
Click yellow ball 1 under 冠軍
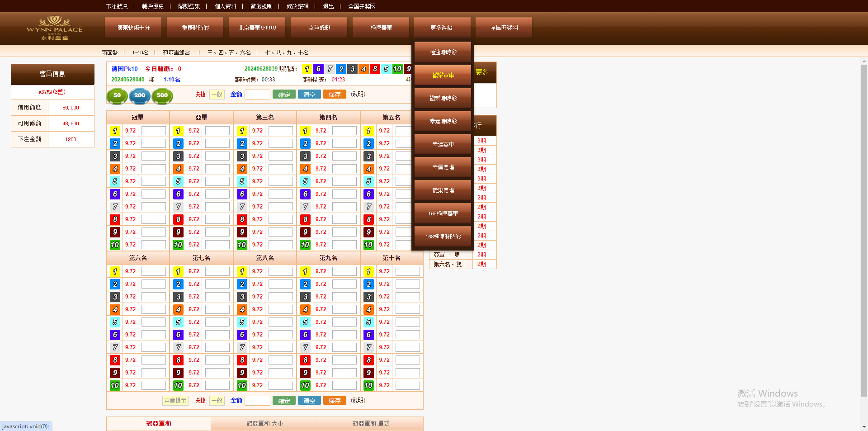(115, 131)
